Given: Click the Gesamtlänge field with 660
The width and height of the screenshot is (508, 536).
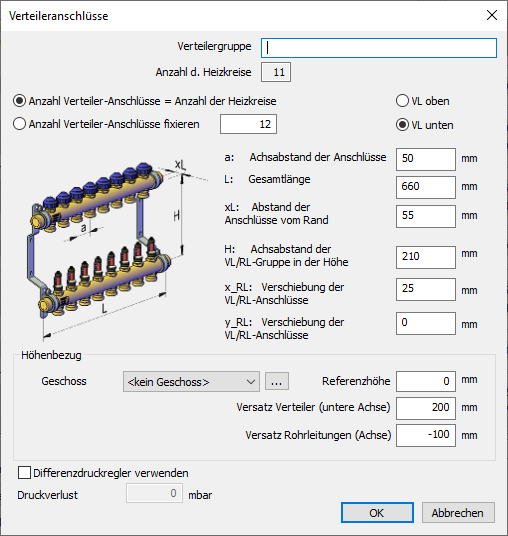Looking at the screenshot, I should pos(426,187).
